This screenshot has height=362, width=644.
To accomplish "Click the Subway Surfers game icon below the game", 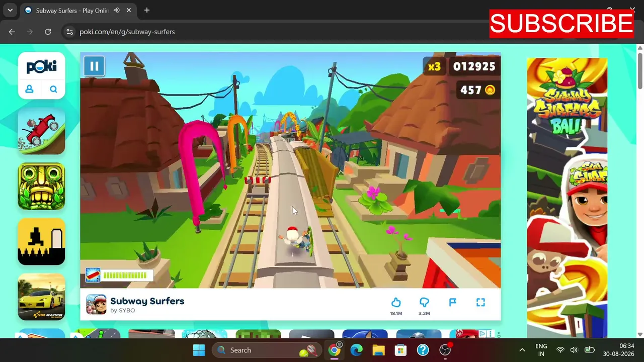I will click(x=96, y=304).
